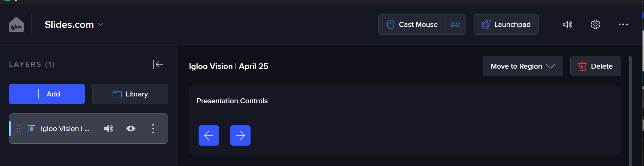Go to the previous slide

tap(209, 135)
